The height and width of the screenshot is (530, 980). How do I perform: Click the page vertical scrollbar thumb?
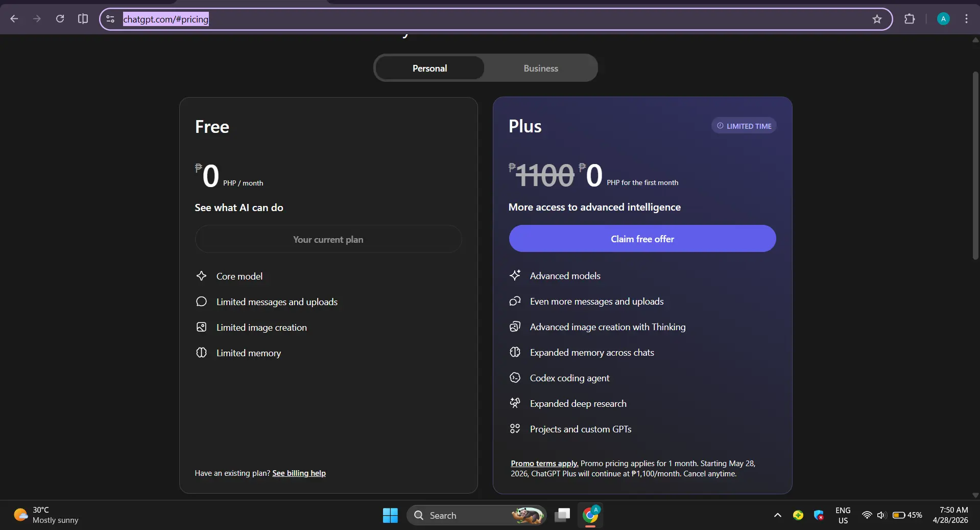pyautogui.click(x=975, y=166)
